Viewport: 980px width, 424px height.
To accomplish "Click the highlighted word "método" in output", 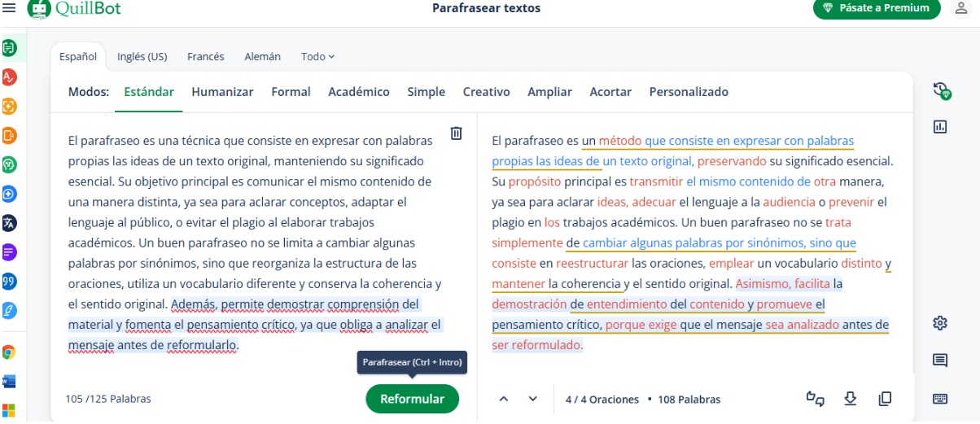I will [x=619, y=141].
